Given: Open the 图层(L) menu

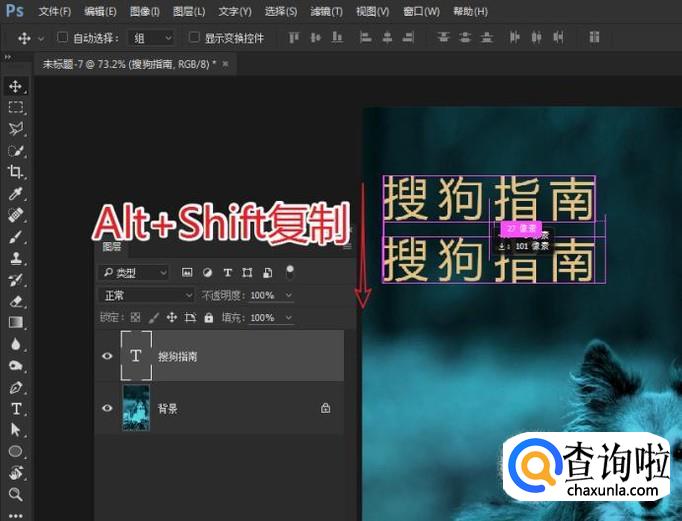Looking at the screenshot, I should (x=189, y=11).
